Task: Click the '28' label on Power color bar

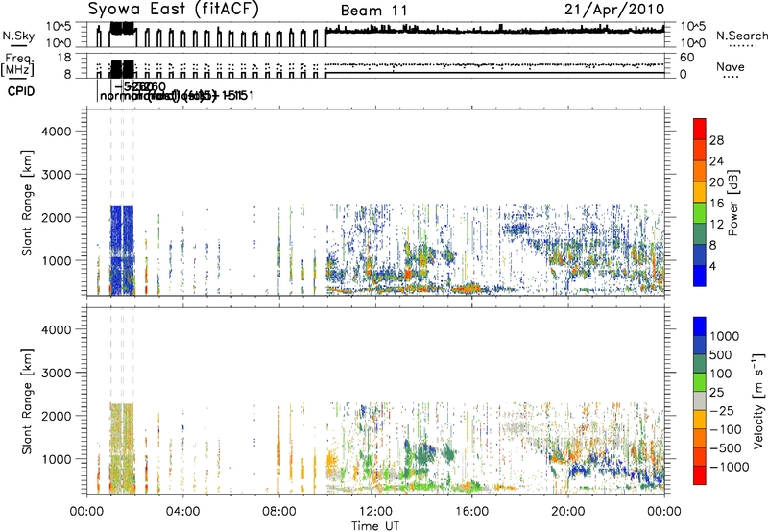Action: (x=716, y=140)
